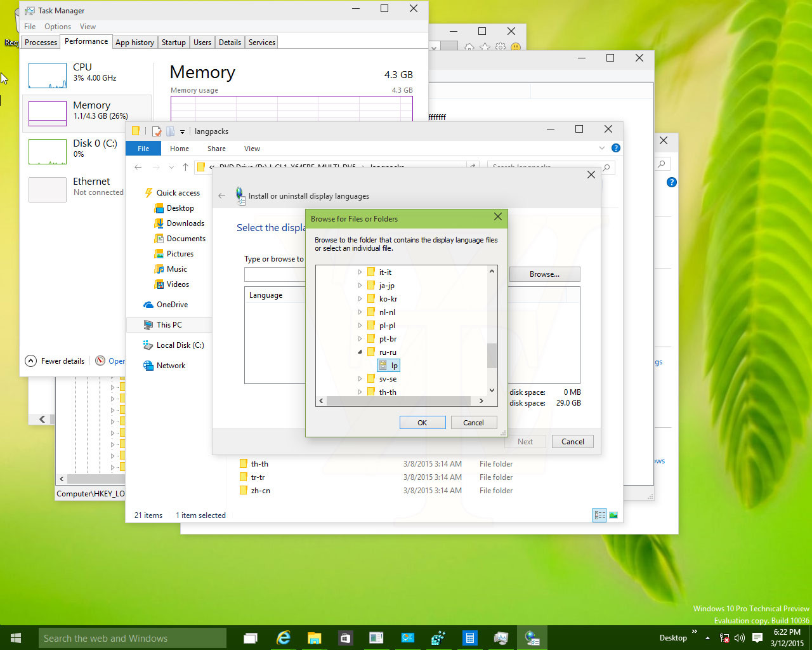The height and width of the screenshot is (650, 812).
Task: Open the File menu in Task Manager
Action: [x=30, y=27]
